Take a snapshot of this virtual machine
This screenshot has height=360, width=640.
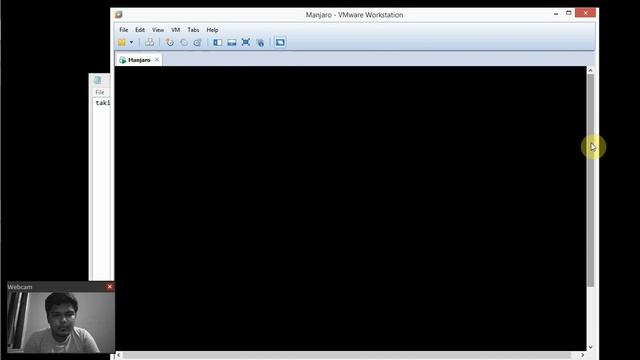coord(169,42)
